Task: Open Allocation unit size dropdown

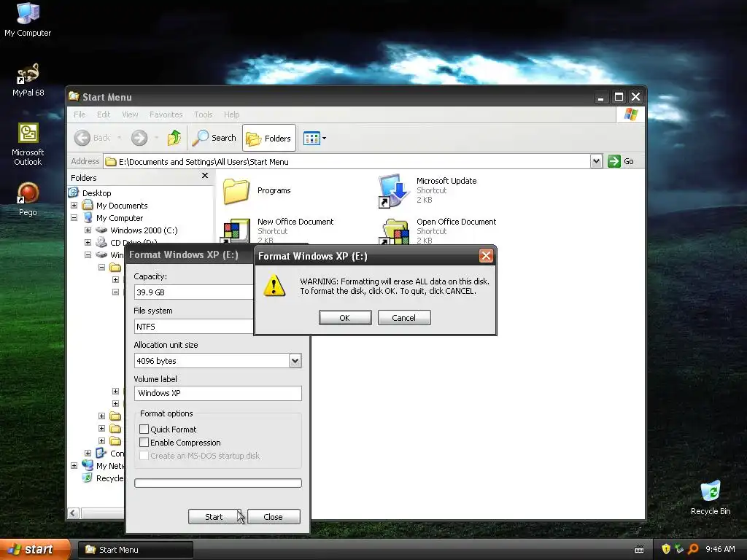Action: [295, 360]
